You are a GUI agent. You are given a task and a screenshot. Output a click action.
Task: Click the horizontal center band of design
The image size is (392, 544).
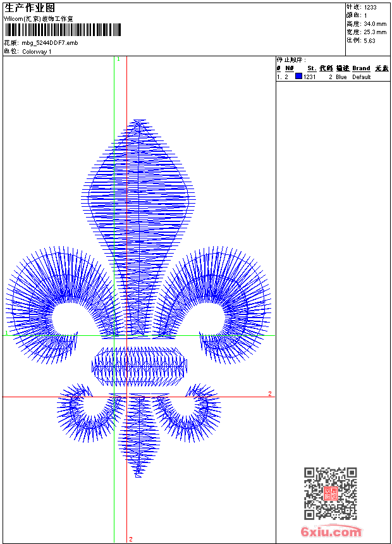[x=139, y=366]
